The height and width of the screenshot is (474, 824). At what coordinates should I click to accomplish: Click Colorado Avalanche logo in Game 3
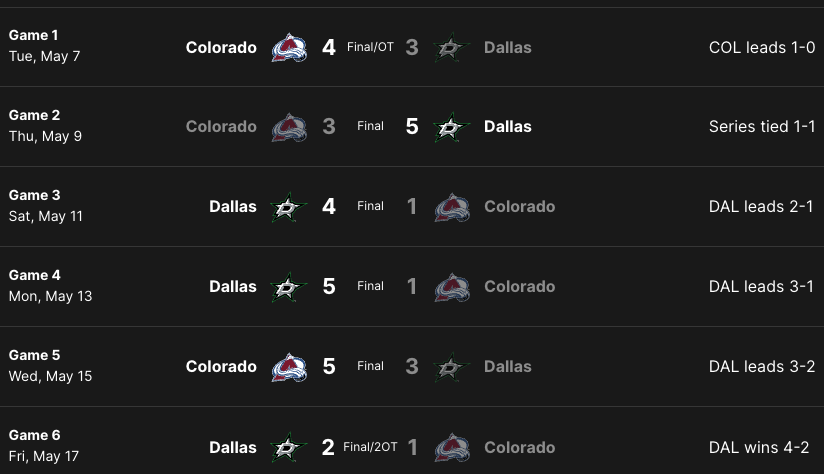pos(452,207)
